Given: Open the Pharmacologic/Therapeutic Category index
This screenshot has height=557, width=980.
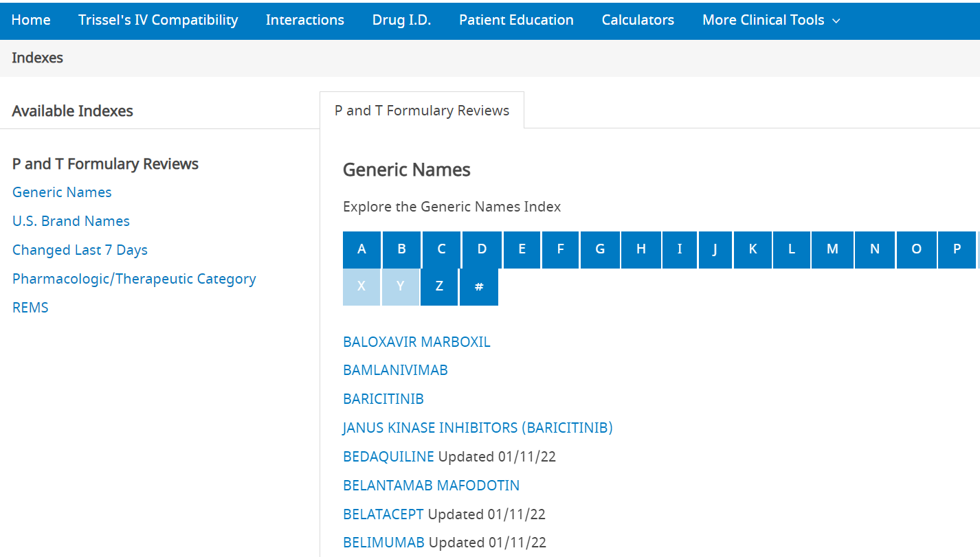Looking at the screenshot, I should tap(134, 279).
